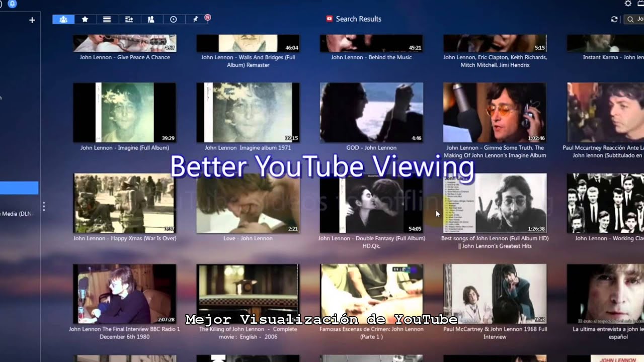
Task: Click 'Walls And Bridges (Full Album) Remaster' title
Action: coord(248,61)
